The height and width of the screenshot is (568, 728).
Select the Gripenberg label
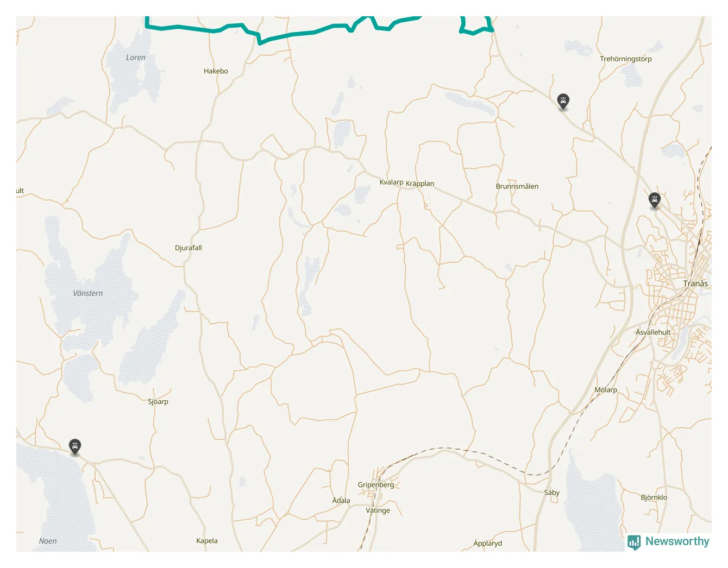[376, 485]
